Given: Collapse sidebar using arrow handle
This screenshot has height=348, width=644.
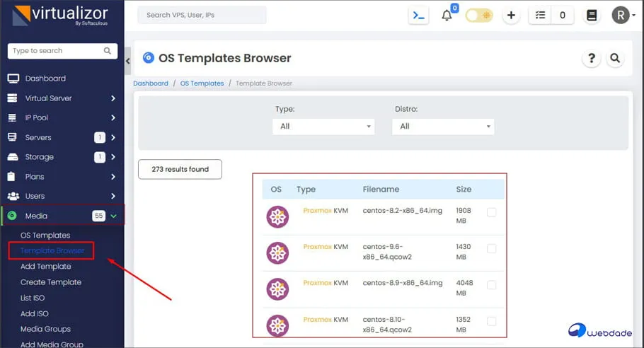Looking at the screenshot, I should [x=128, y=62].
